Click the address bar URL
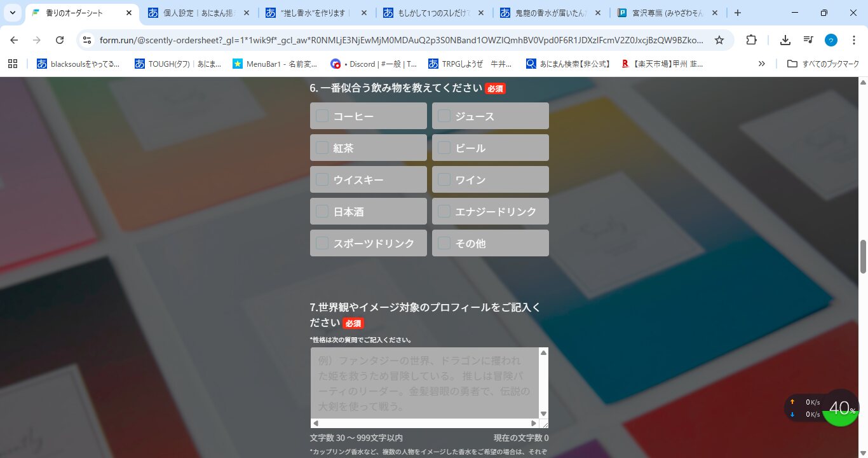The width and height of the screenshot is (868, 458). pyautogui.click(x=402, y=40)
